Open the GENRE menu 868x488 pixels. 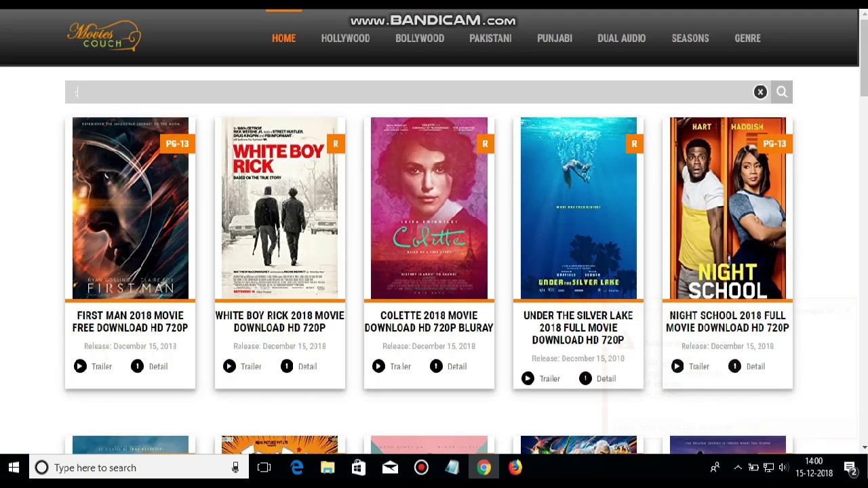[x=747, y=39]
